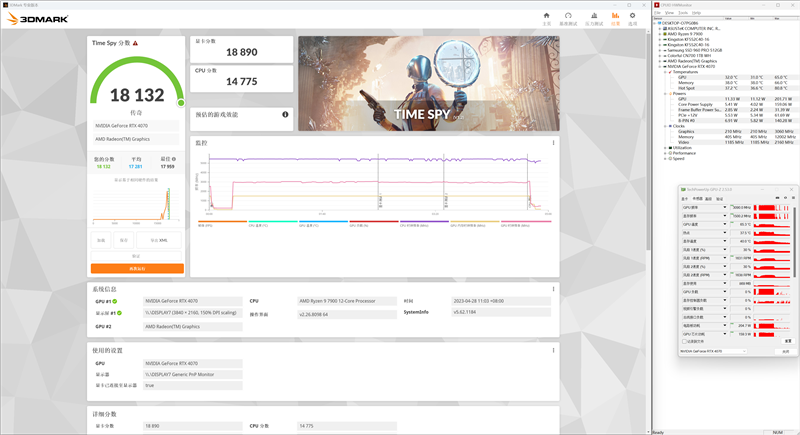Open the 选项 options gear icon
Viewport: 800px width, 435px height.
coord(632,16)
